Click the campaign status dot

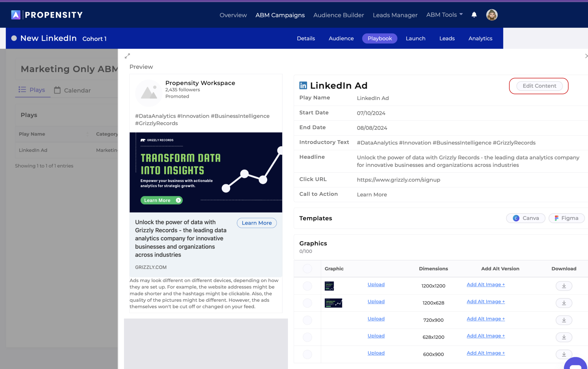click(x=14, y=38)
